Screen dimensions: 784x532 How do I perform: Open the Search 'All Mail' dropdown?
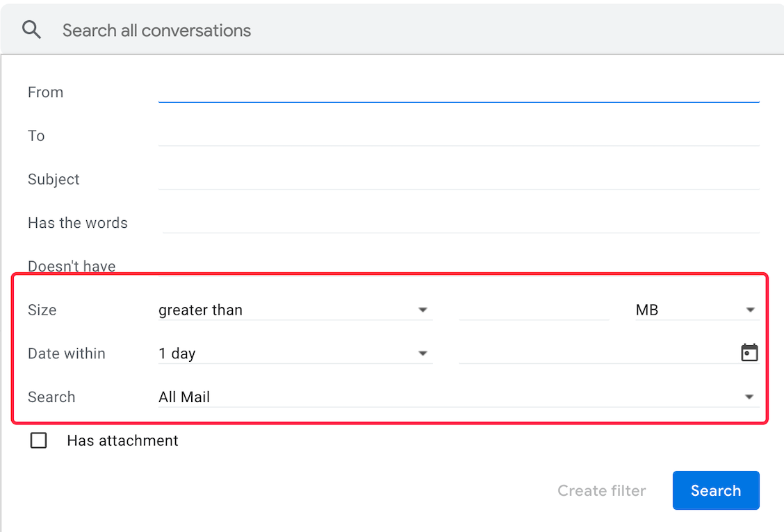pos(459,397)
